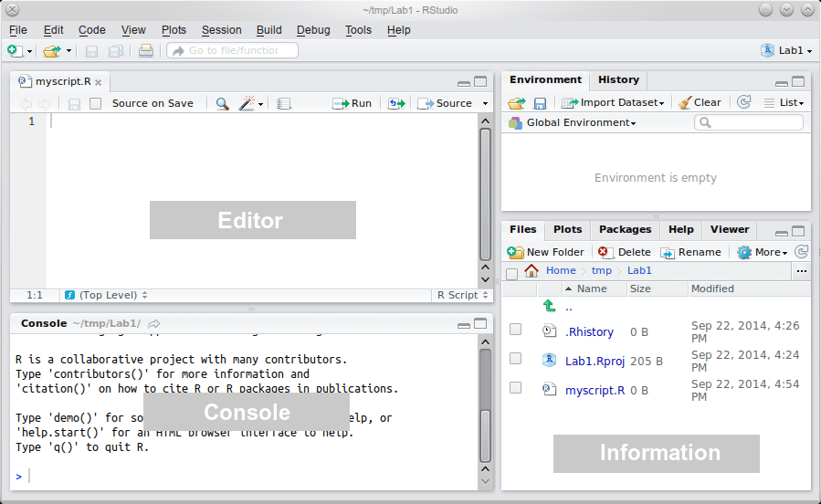
Task: Tick the select-all checkbox in Files pane
Action: 512,274
